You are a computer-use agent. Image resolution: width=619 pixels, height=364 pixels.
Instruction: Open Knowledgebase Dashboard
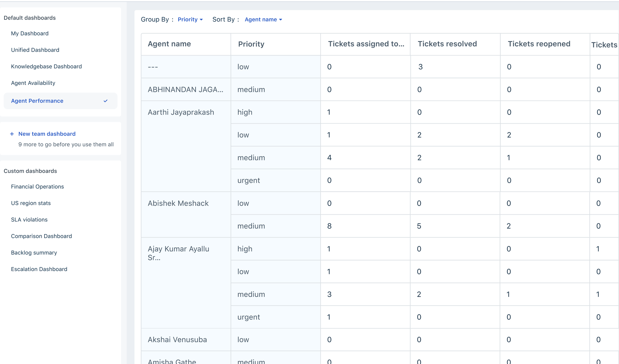click(46, 66)
